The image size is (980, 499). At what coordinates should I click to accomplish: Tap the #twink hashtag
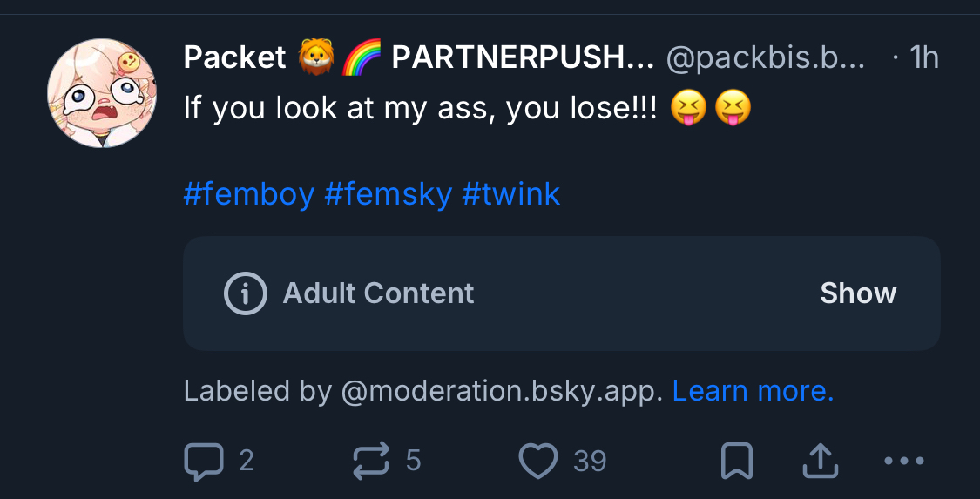point(510,193)
